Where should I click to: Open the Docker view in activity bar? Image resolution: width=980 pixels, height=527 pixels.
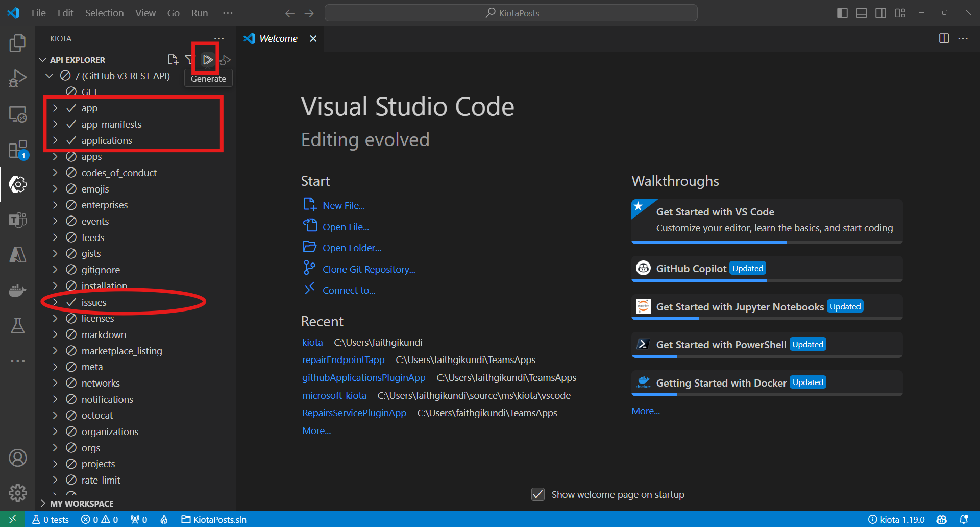coord(17,291)
